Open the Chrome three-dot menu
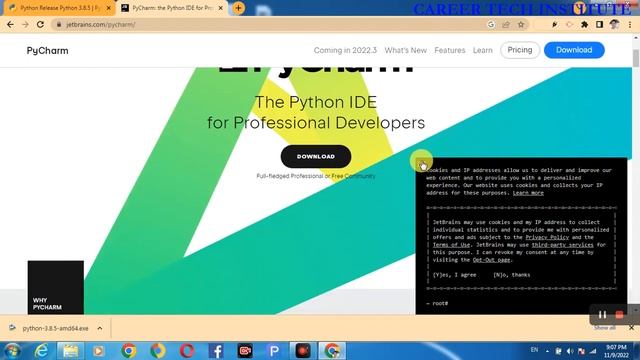The image size is (640, 360). pos(630,24)
